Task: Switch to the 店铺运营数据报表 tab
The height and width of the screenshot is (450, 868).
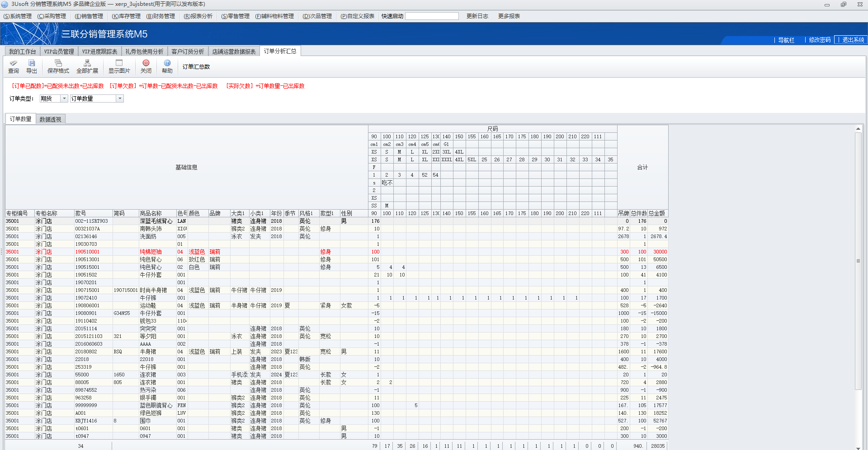Action: coord(234,52)
